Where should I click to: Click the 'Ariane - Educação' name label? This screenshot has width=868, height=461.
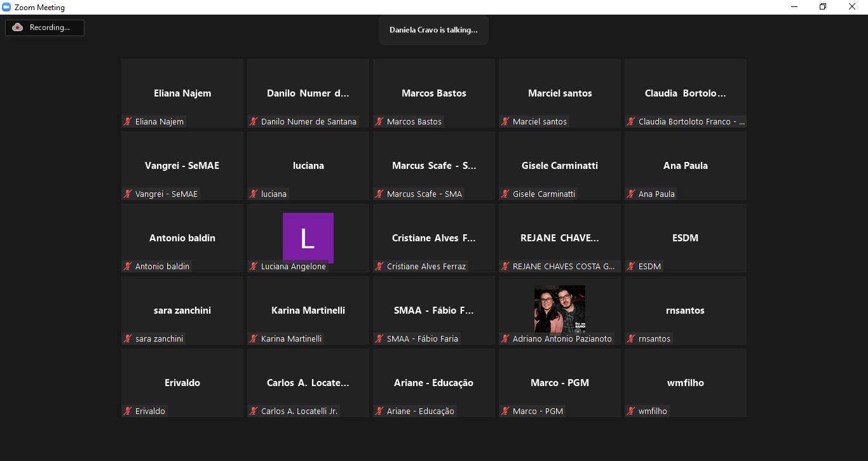pyautogui.click(x=421, y=411)
